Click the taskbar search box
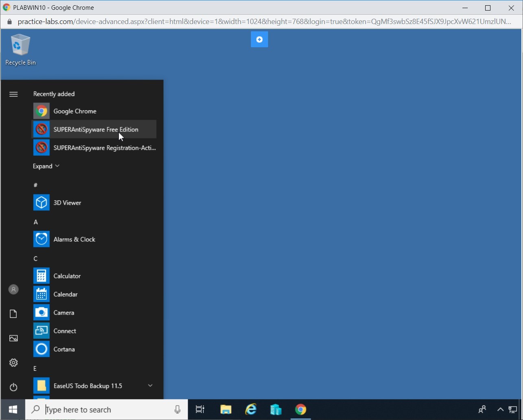The image size is (523, 420). (x=107, y=409)
